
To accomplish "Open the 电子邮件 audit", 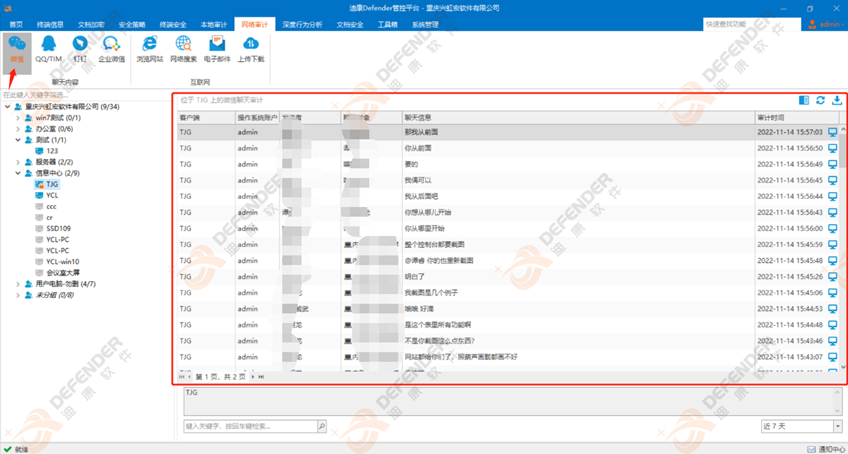I will [217, 48].
